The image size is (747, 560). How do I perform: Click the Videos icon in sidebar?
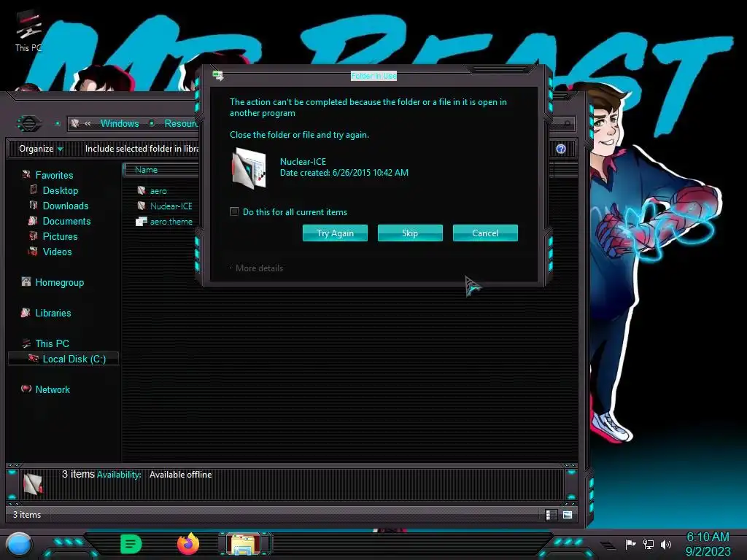33,251
